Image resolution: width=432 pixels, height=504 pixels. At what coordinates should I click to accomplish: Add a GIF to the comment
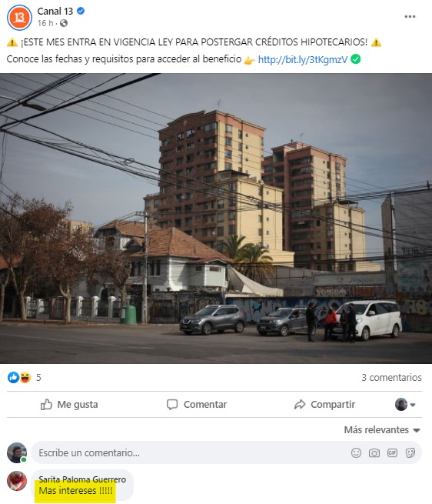pyautogui.click(x=392, y=453)
